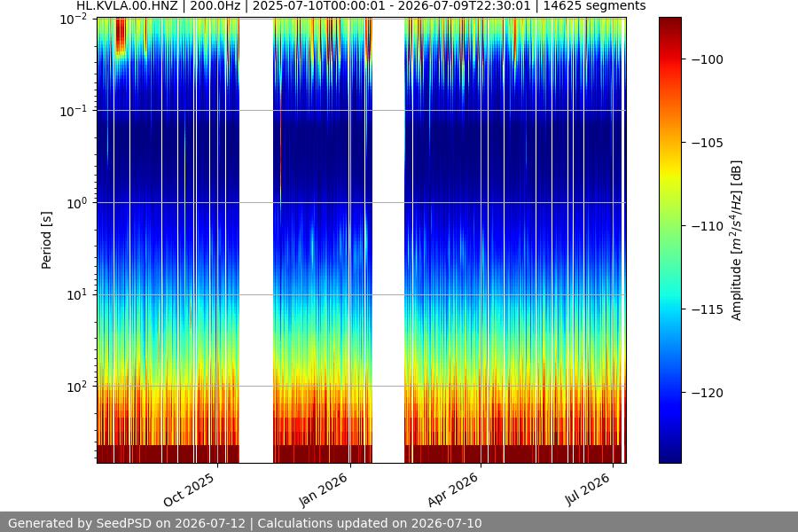Image resolution: width=798 pixels, height=532 pixels.
Task: Click the 'Generated by SeedPSD' footer text
Action: click(x=245, y=523)
